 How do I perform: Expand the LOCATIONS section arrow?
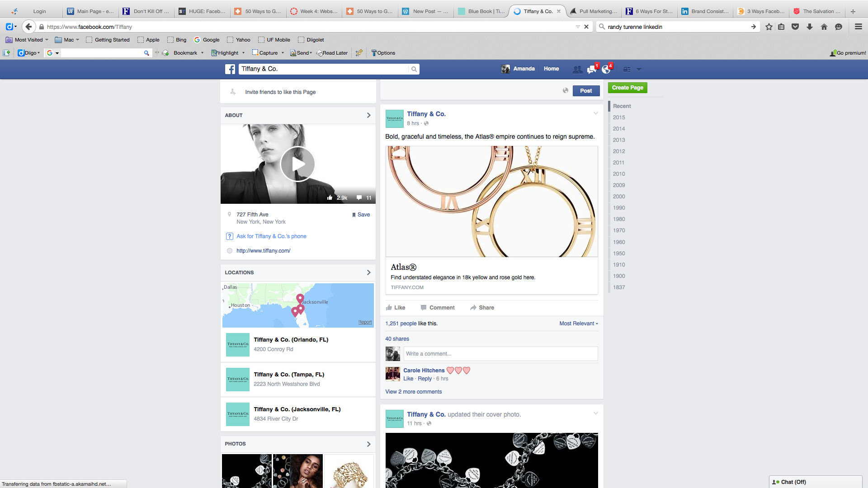(x=368, y=272)
